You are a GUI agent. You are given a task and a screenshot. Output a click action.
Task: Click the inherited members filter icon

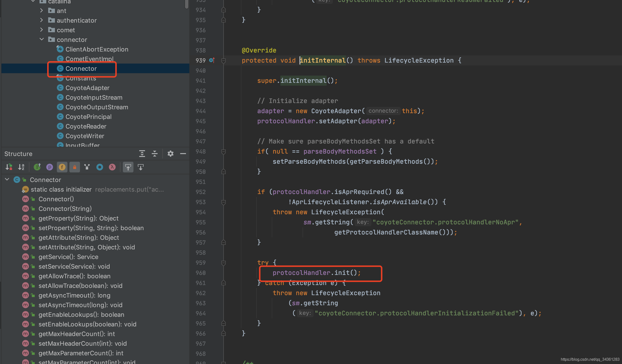click(x=38, y=167)
